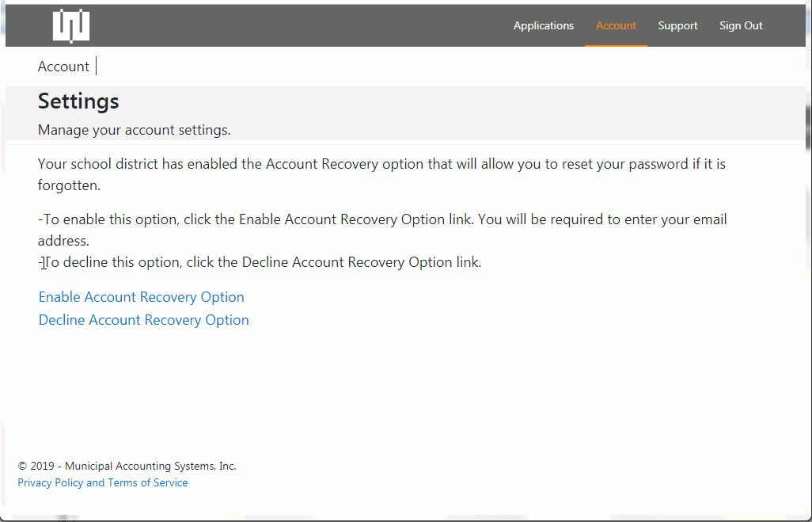Open Privacy Policy and Terms of Service
The width and height of the screenshot is (812, 522).
[103, 482]
